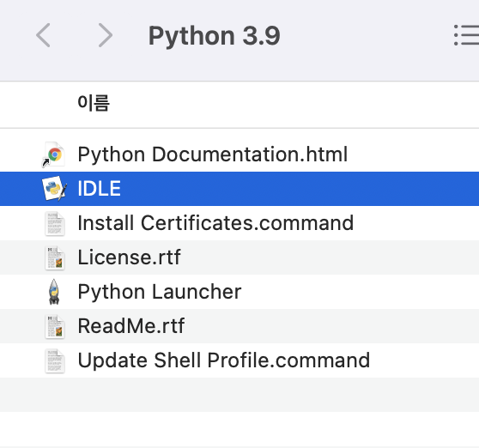479x448 pixels.
Task: Open the list view options icon
Action: pyautogui.click(x=466, y=35)
